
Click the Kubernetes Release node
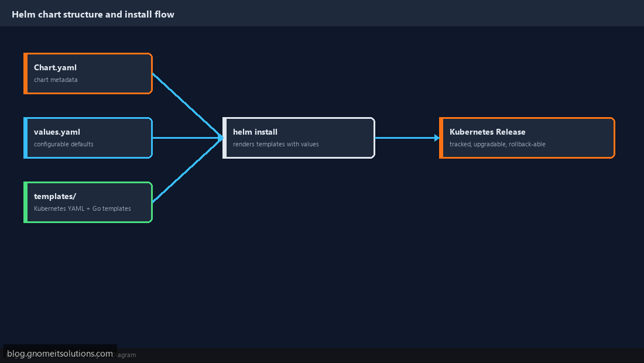point(527,138)
